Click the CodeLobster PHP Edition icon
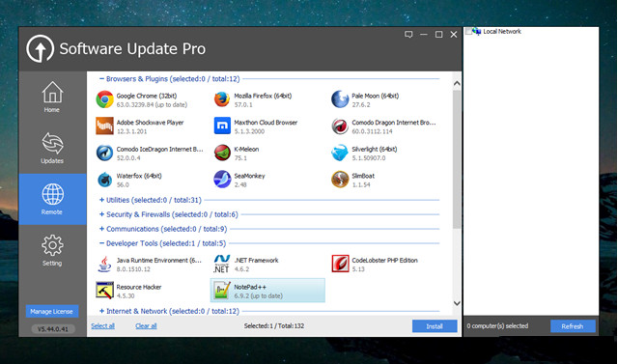 (340, 264)
